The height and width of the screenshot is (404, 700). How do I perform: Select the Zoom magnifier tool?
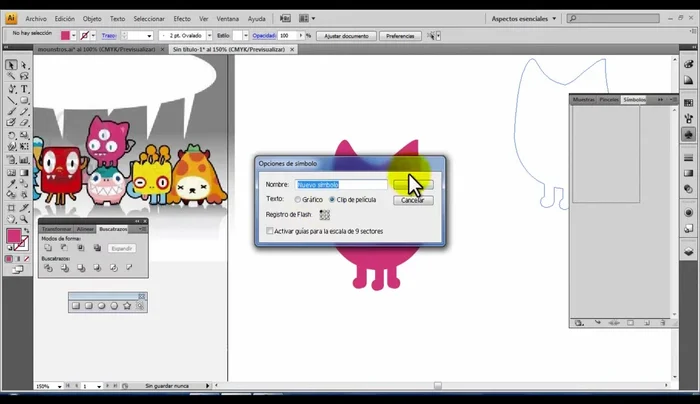[x=24, y=219]
